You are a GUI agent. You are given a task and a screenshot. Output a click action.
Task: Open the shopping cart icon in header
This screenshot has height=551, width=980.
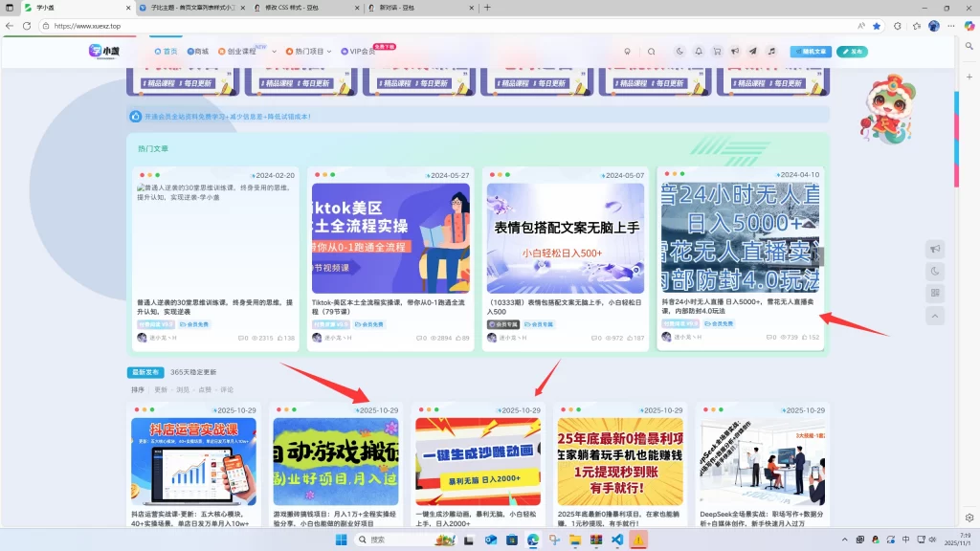point(716,52)
